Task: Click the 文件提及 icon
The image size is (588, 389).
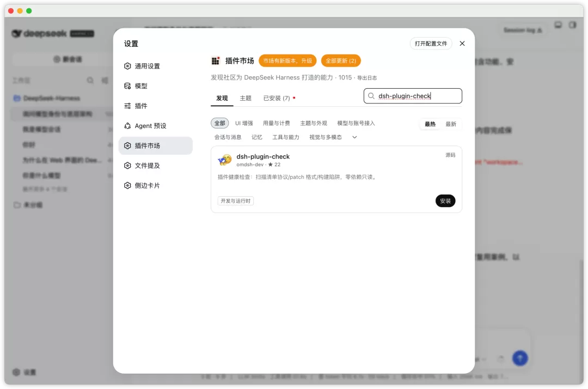Action: (x=127, y=166)
